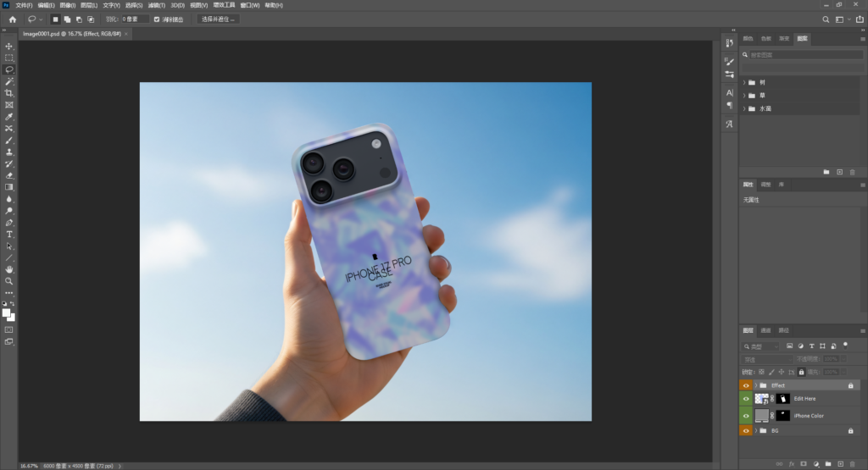Select the Rectangular Marquee tool

[8, 58]
